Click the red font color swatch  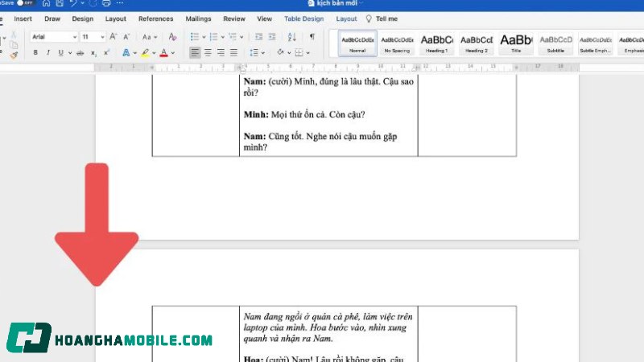tap(163, 54)
